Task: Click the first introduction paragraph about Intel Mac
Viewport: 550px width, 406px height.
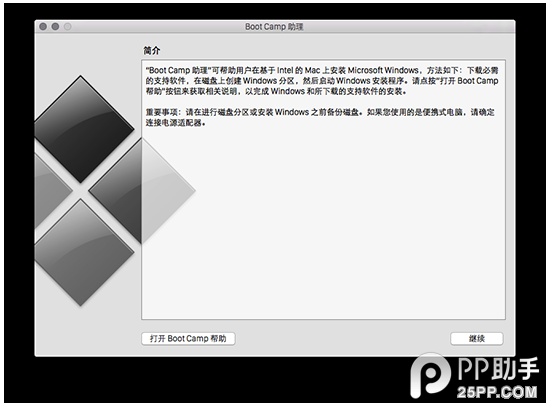Action: pyautogui.click(x=322, y=81)
